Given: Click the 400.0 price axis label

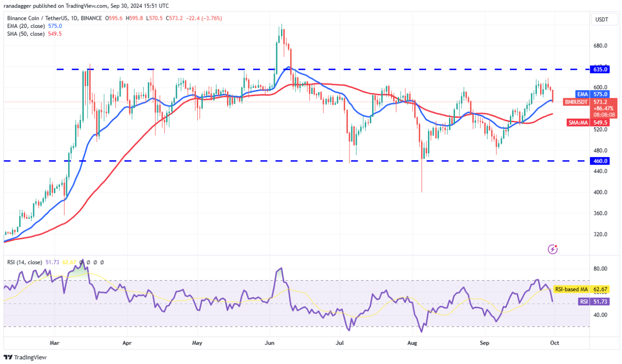Looking at the screenshot, I should coord(600,192).
